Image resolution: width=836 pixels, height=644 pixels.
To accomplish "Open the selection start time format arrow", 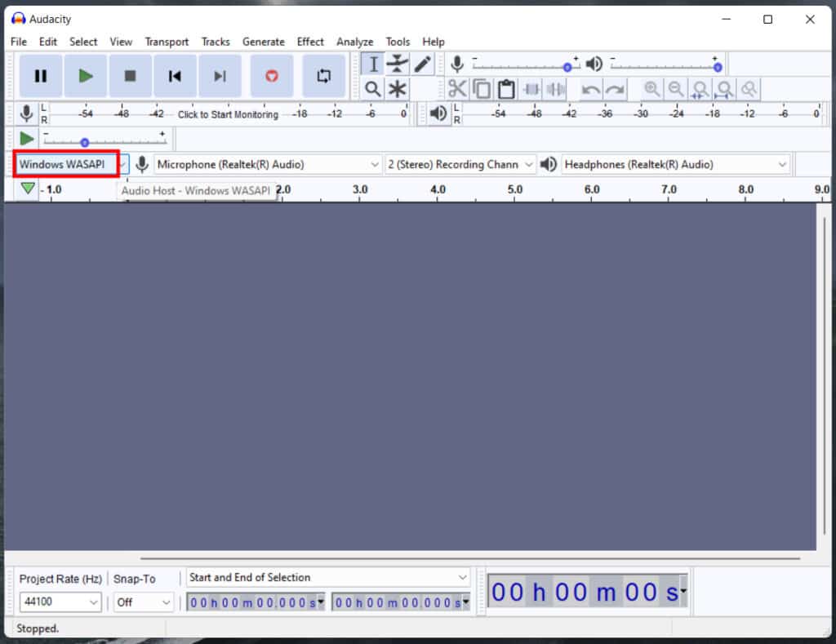I will coord(321,602).
